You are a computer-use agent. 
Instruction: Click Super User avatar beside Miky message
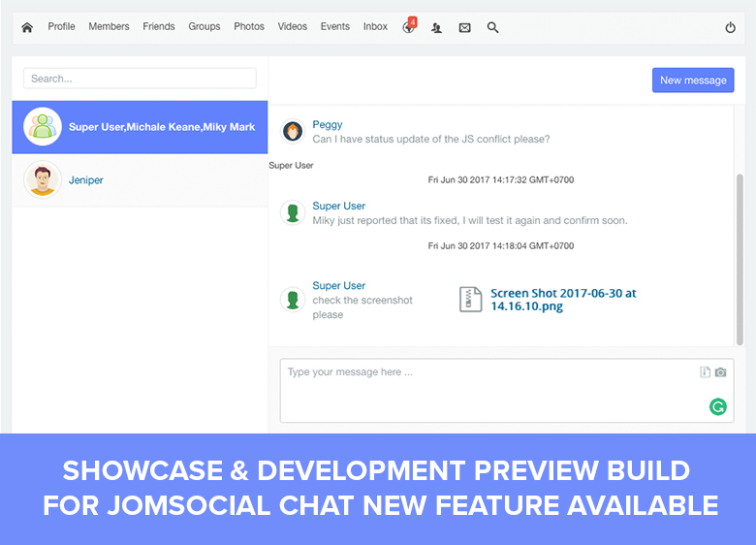pyautogui.click(x=293, y=212)
